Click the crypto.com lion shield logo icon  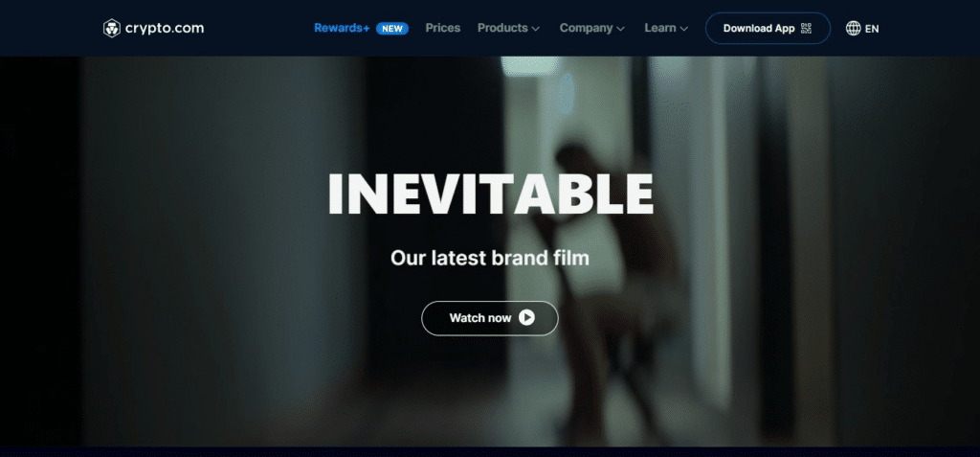[x=112, y=28]
